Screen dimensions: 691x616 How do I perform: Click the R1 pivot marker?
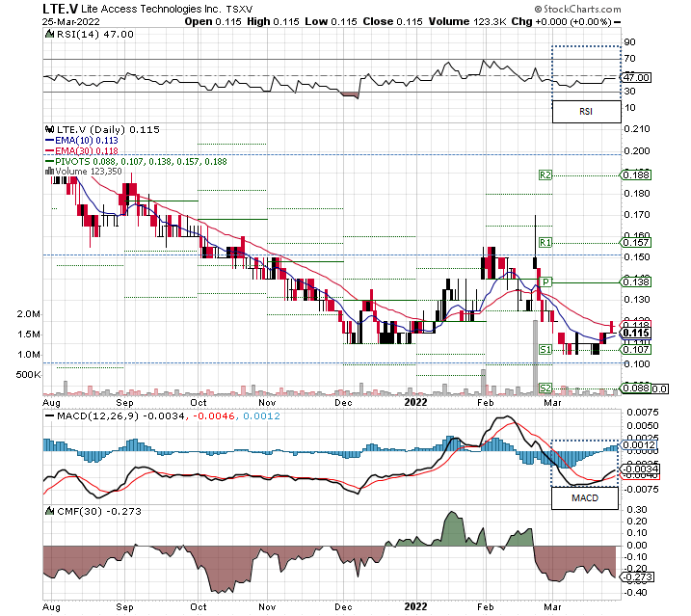545,243
